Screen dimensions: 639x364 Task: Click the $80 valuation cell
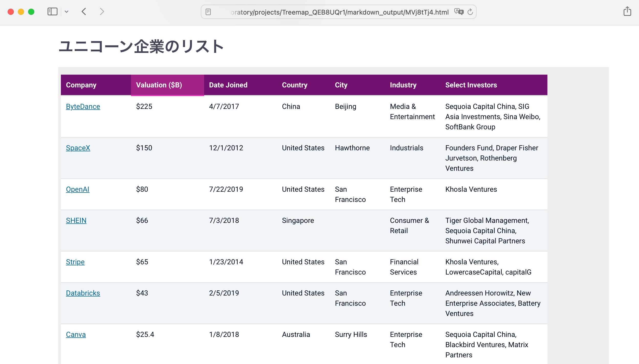click(167, 194)
